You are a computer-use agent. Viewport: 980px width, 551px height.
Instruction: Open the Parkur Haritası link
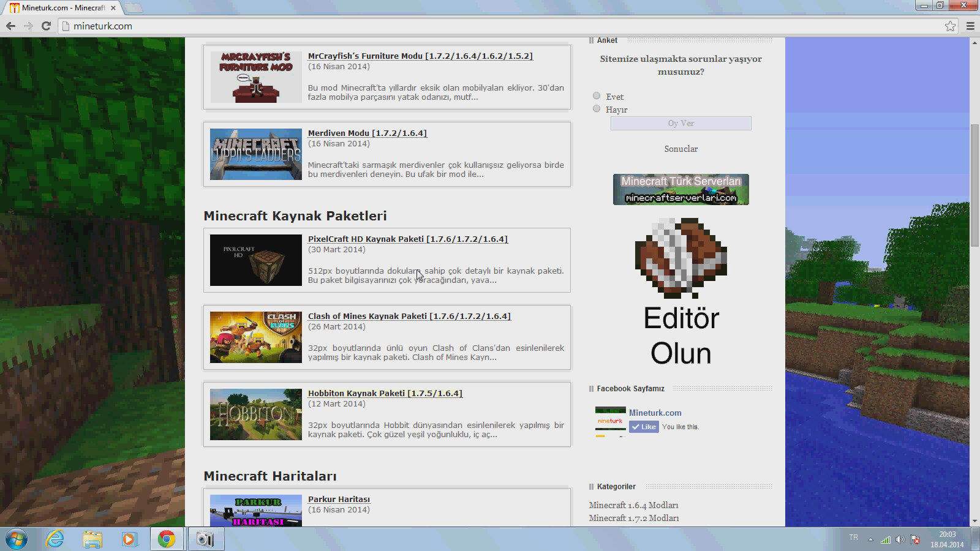click(339, 499)
